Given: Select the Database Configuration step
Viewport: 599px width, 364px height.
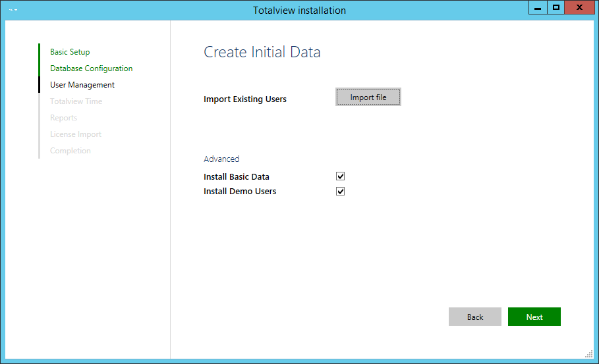Looking at the screenshot, I should 92,68.
